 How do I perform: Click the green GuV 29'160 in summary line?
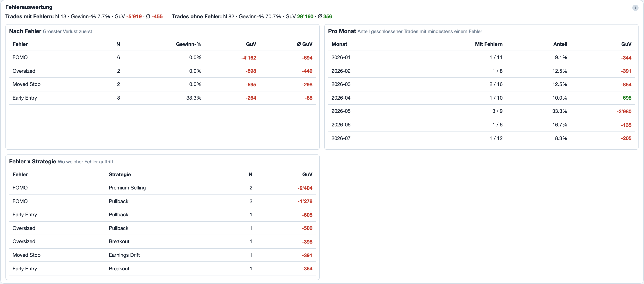[x=305, y=17]
